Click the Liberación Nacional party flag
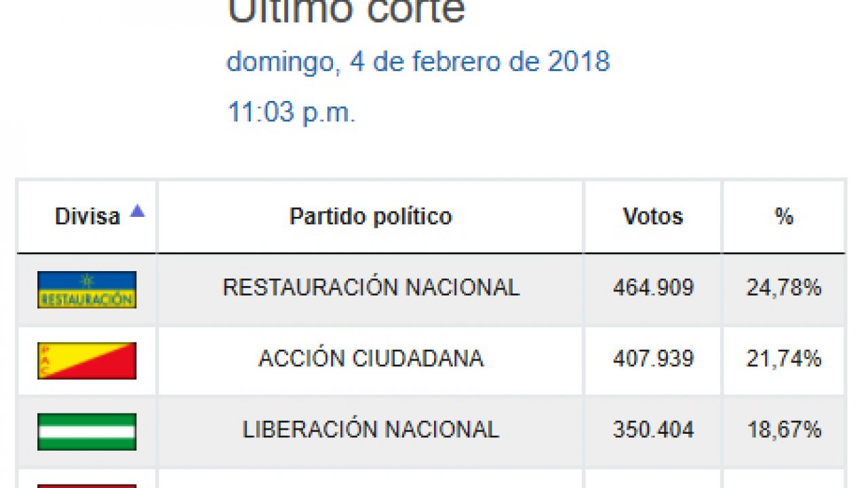 (x=87, y=432)
